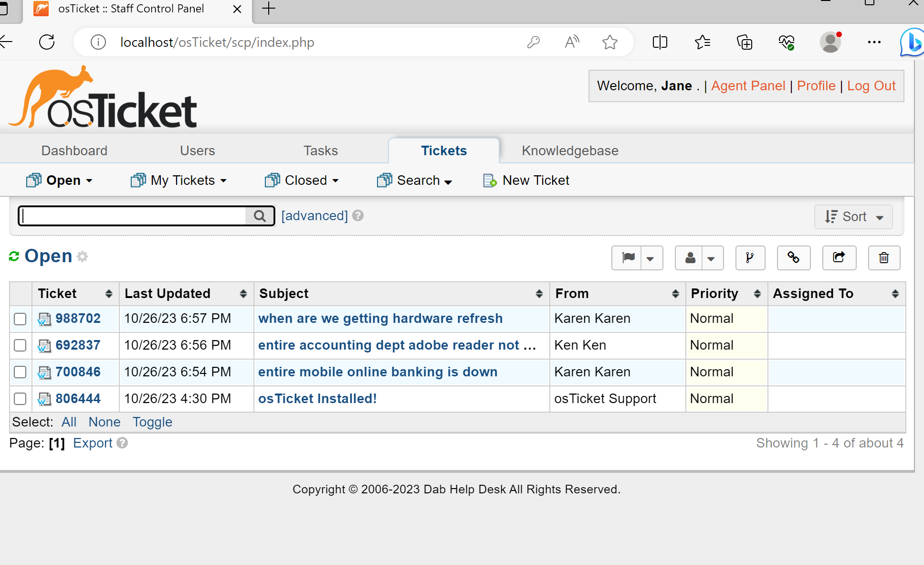The height and width of the screenshot is (565, 924).
Task: Open queue settings with the gear icon
Action: pos(83,257)
